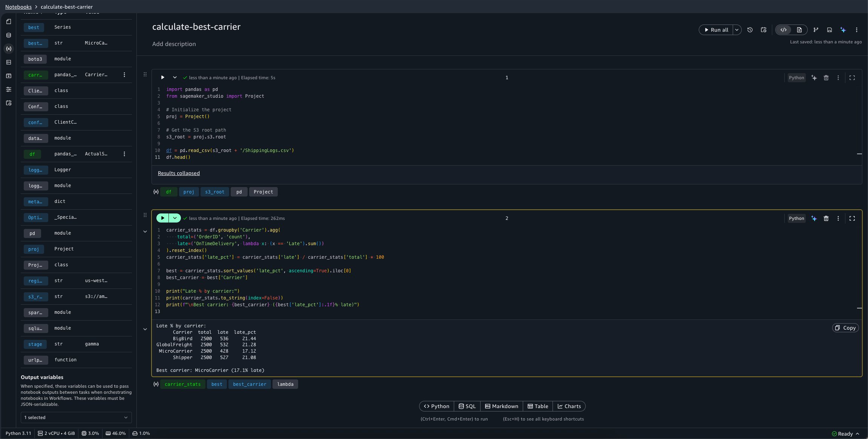Open the git branch icon in toolbar

816,30
